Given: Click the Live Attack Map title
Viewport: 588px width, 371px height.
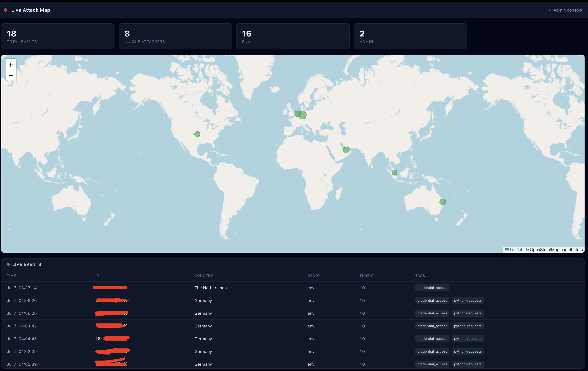Looking at the screenshot, I should [31, 10].
